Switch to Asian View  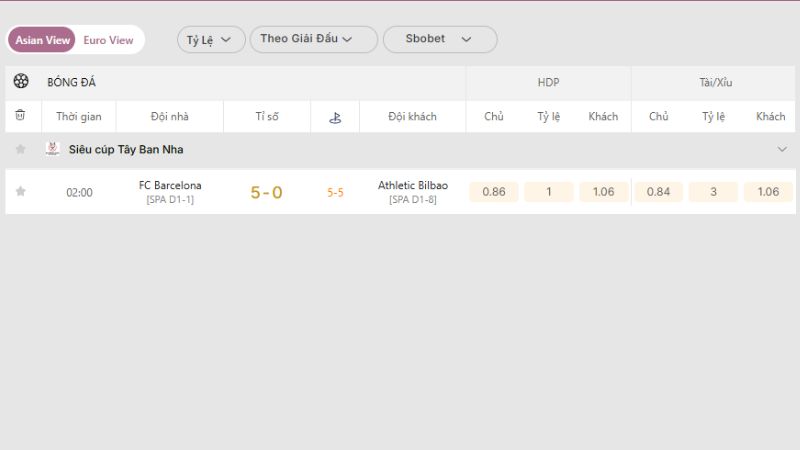(x=43, y=40)
